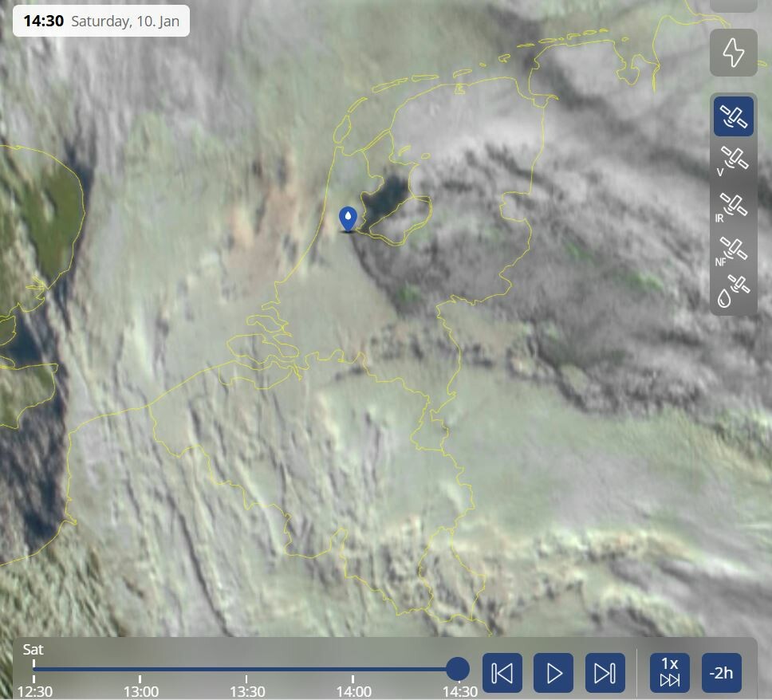Jump to 14:00 on the timeline
Image resolution: width=772 pixels, height=700 pixels.
coord(353,692)
